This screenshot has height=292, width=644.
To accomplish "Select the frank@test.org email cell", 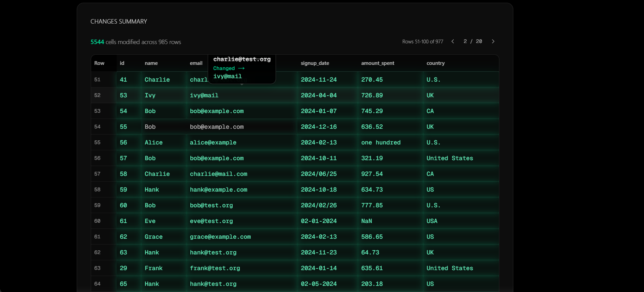I will point(215,268).
